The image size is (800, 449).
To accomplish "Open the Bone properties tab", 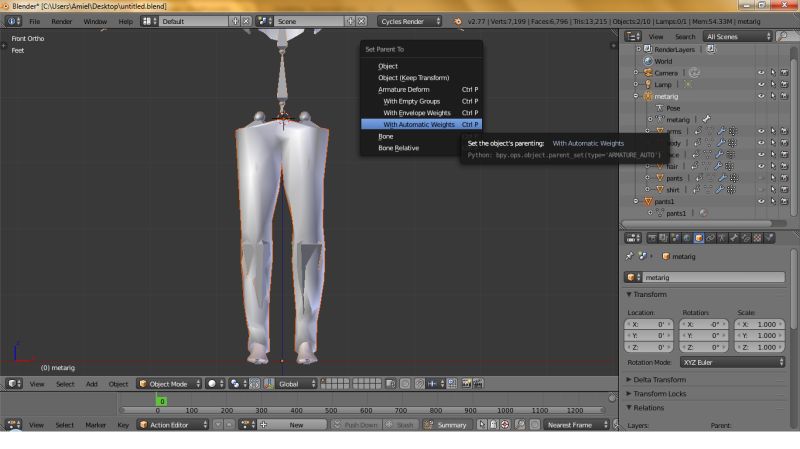I will tap(734, 238).
